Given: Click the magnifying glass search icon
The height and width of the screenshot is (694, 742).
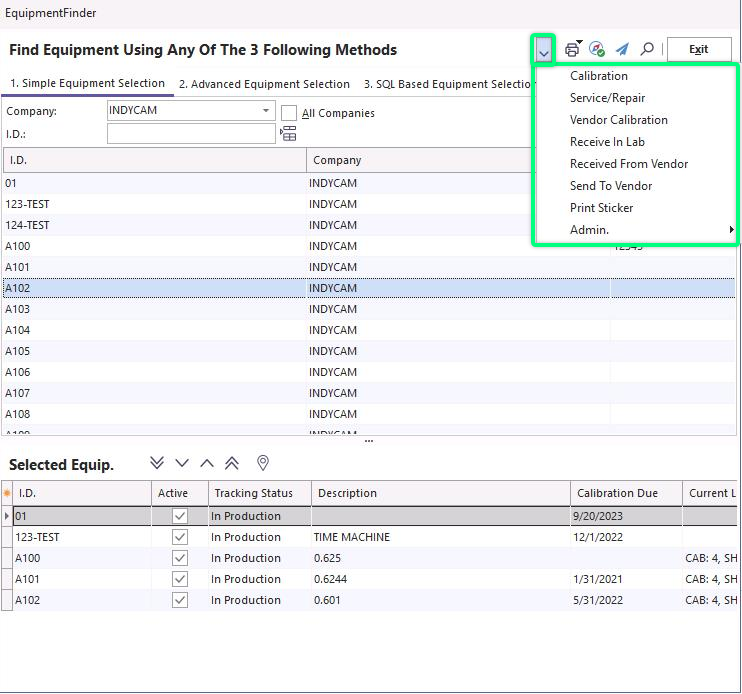Looking at the screenshot, I should click(647, 49).
